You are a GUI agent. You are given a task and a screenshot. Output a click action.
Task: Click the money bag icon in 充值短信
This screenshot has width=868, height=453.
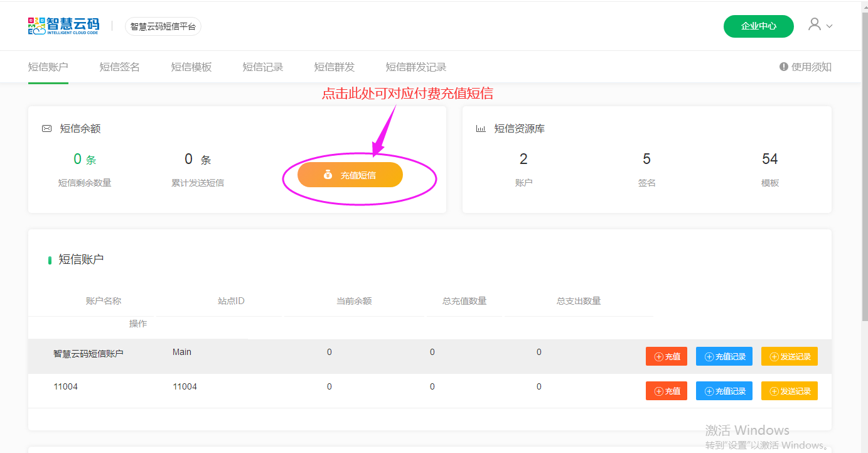click(x=328, y=175)
